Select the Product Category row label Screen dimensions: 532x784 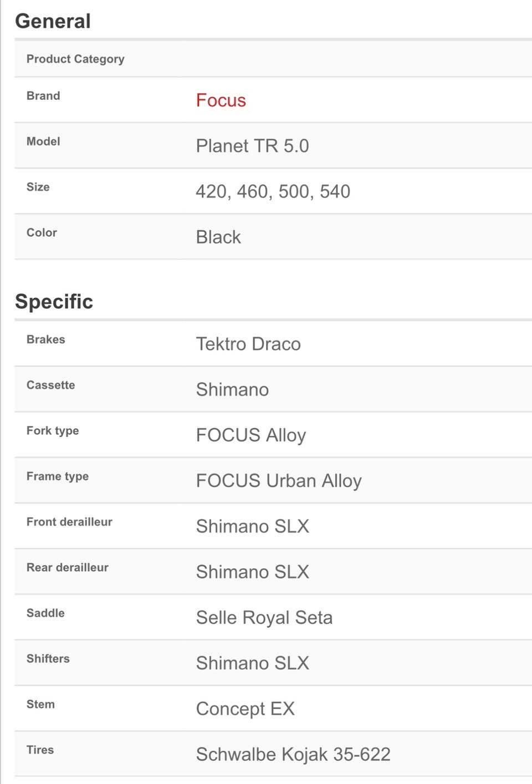pyautogui.click(x=75, y=59)
